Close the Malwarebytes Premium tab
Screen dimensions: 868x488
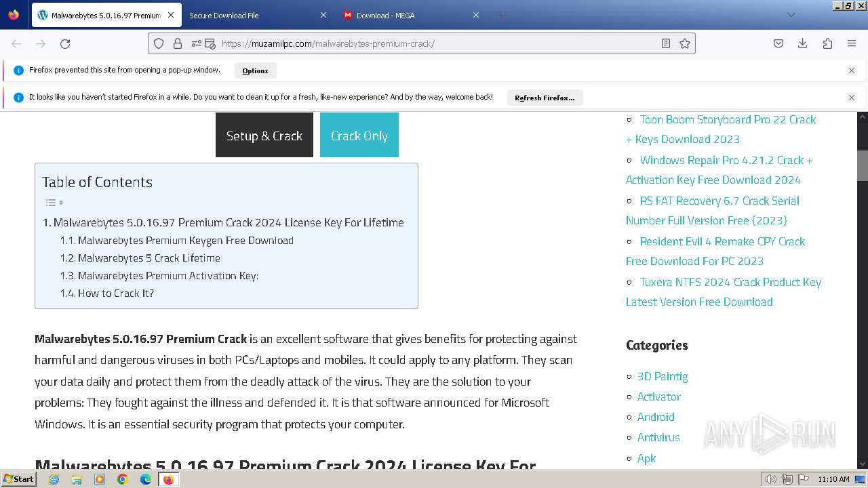[x=170, y=15]
